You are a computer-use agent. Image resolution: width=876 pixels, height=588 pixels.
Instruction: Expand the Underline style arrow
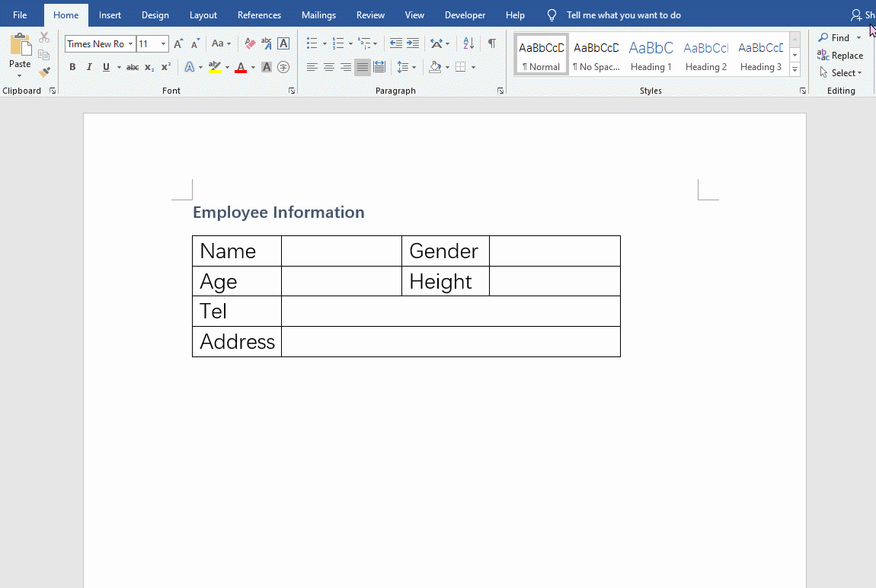point(119,68)
